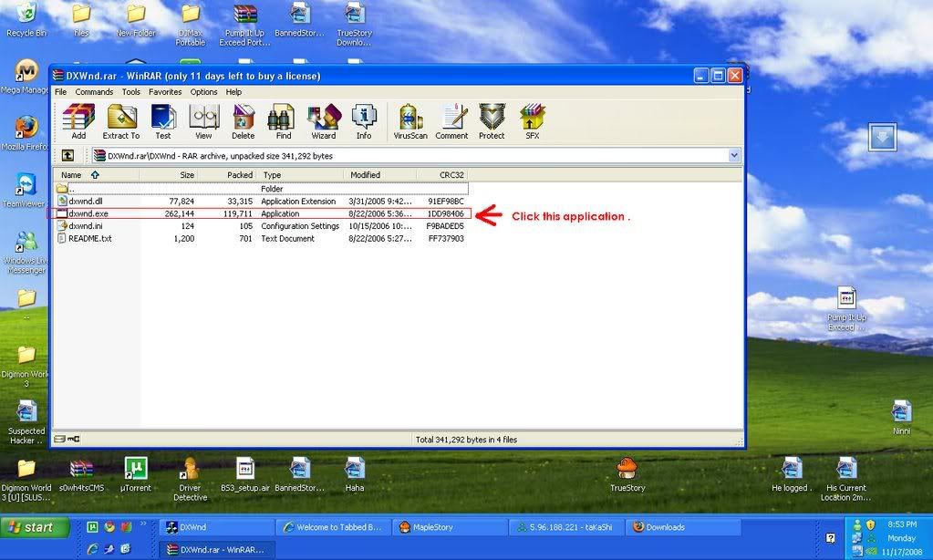Select the Windows Live Messenger desktop icon
This screenshot has width=933, height=560.
[26, 253]
